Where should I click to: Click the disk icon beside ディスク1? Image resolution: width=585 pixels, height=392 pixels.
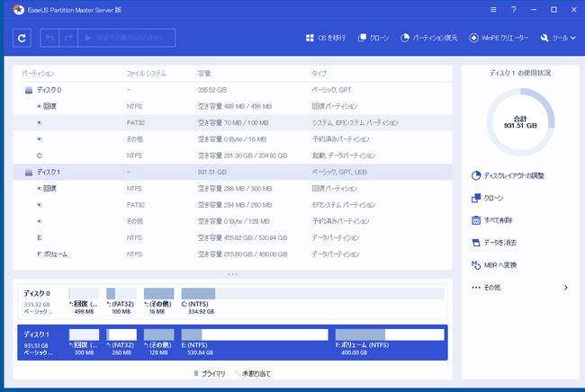point(29,172)
